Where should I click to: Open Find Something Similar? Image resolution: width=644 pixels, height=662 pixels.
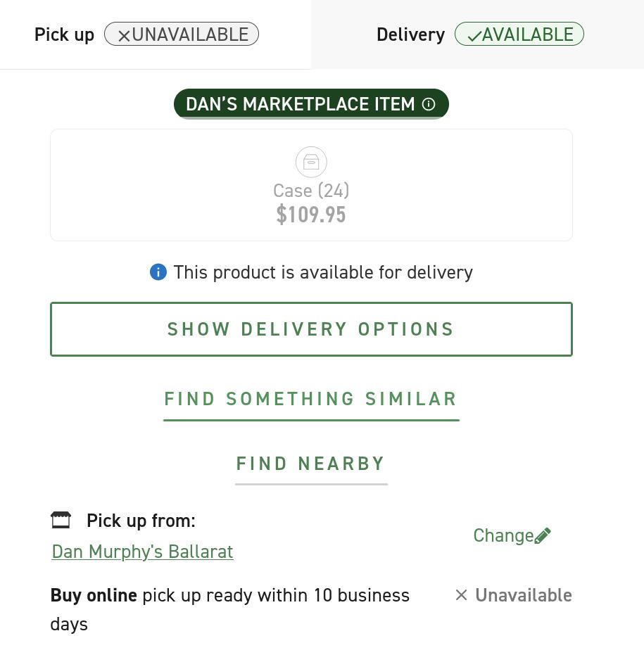tap(311, 399)
